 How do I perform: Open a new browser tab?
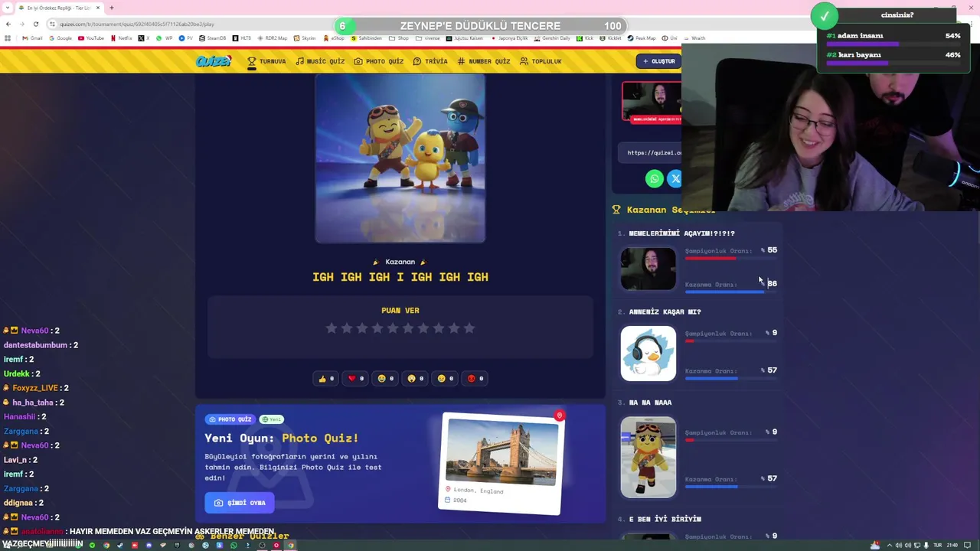(112, 8)
